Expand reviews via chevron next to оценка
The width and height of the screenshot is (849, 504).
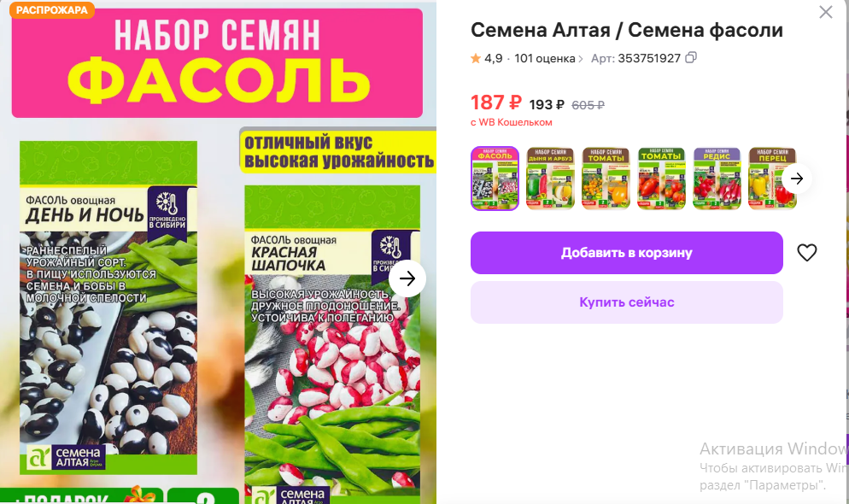point(581,59)
